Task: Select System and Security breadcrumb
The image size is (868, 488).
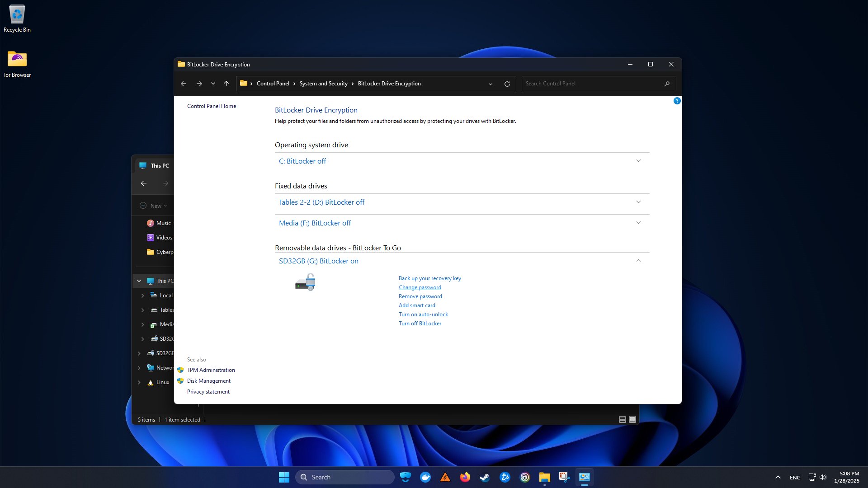Action: (x=323, y=84)
